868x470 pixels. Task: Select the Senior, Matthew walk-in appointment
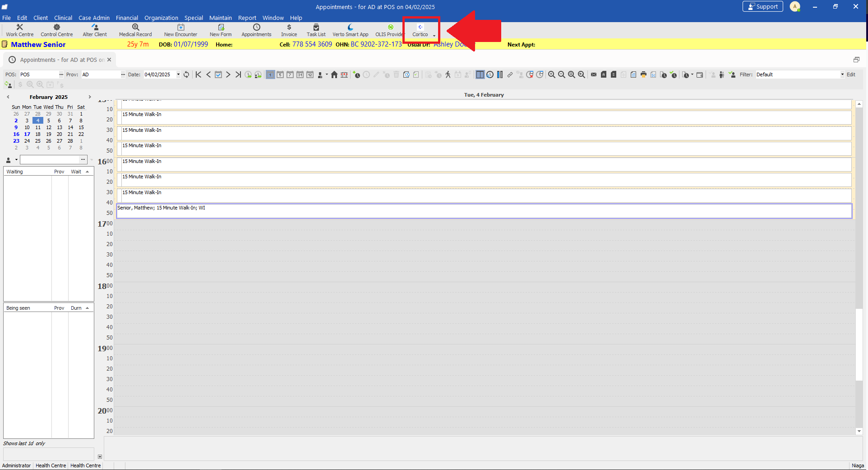484,211
